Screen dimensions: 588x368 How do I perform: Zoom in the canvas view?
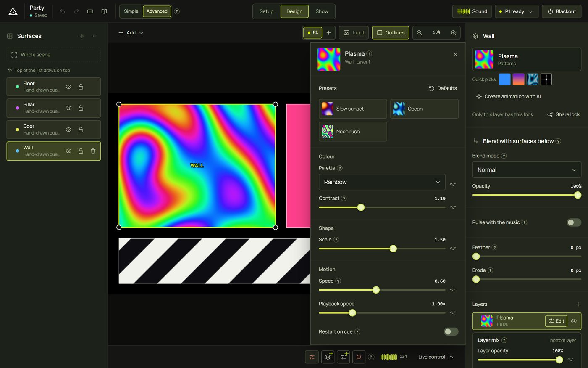(454, 32)
